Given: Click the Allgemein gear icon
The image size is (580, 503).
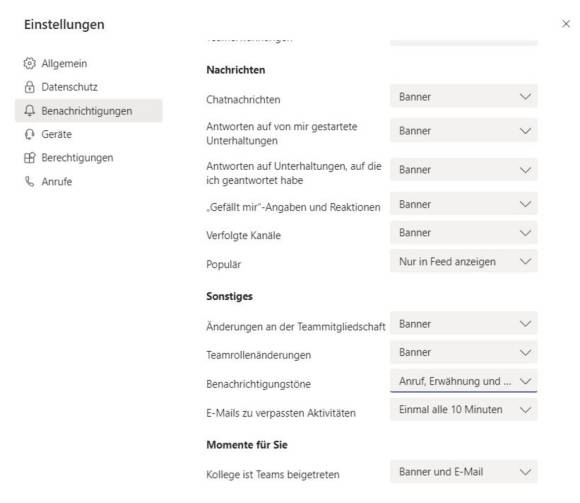Looking at the screenshot, I should [x=30, y=63].
